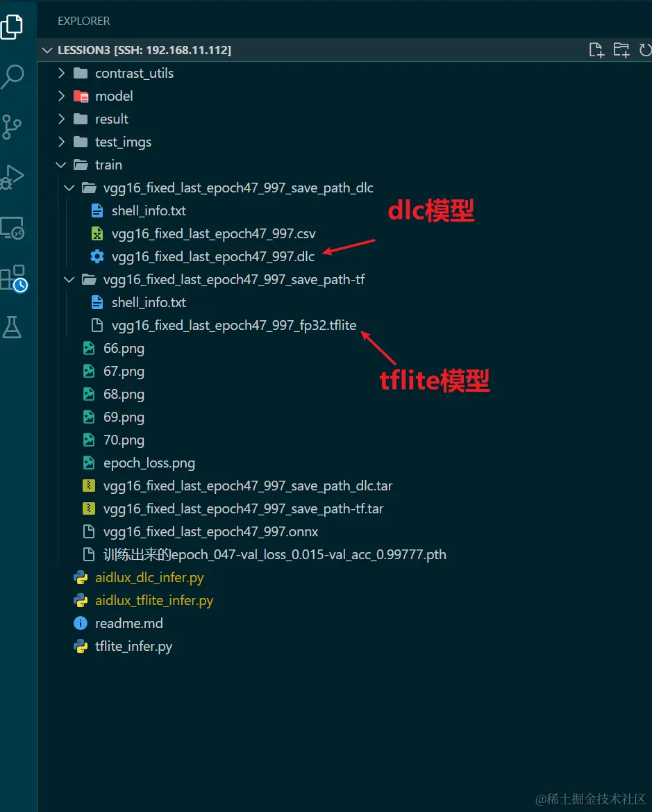Open tflite_infer.py
This screenshot has width=652, height=812.
coord(133,647)
